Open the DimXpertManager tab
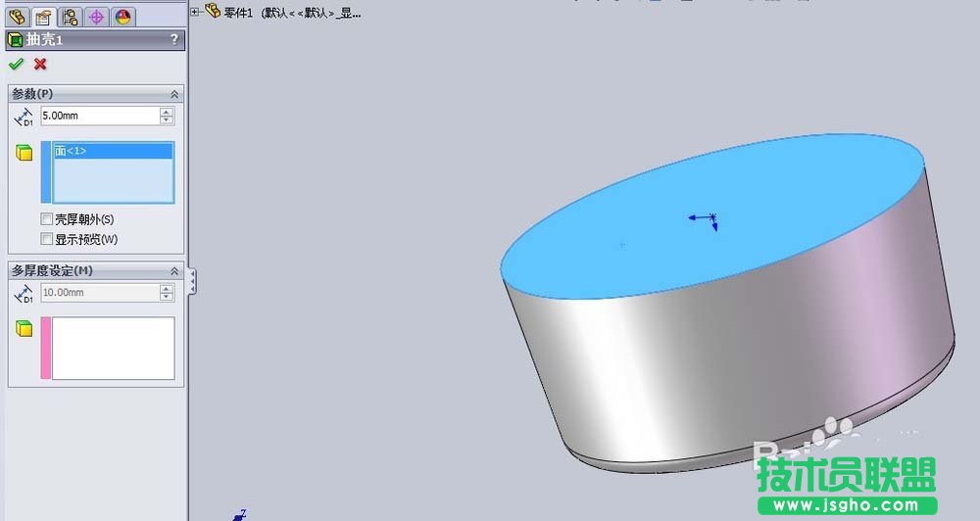980x521 pixels. [x=96, y=17]
